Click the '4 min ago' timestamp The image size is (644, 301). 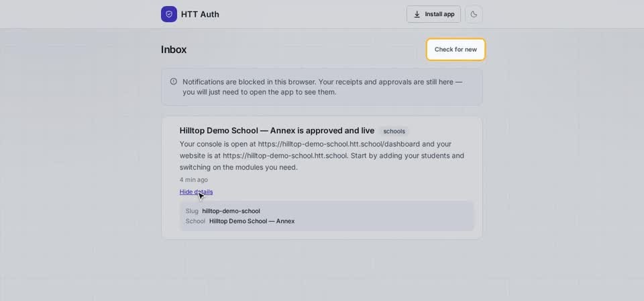coord(193,179)
